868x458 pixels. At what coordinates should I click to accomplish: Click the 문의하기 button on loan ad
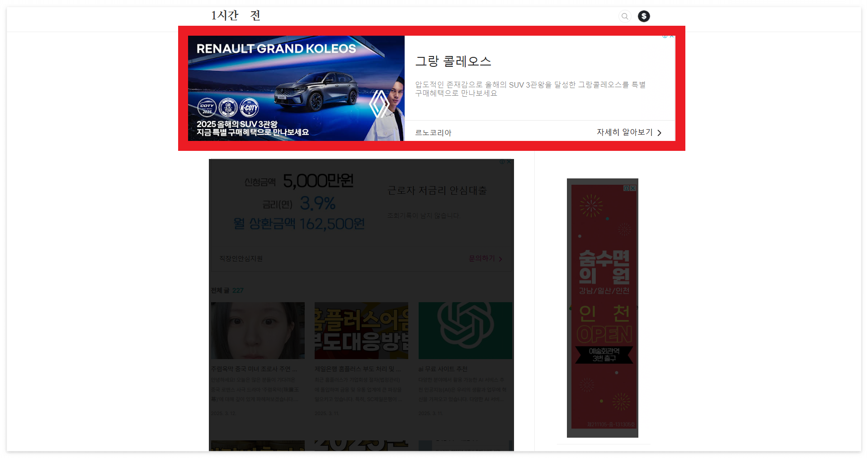click(486, 258)
